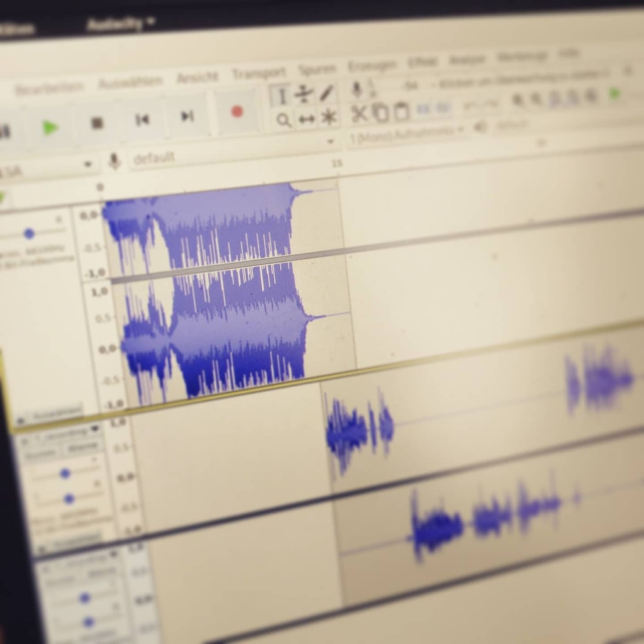Viewport: 644px width, 644px height.
Task: Start recording with the red Record button
Action: [237, 112]
